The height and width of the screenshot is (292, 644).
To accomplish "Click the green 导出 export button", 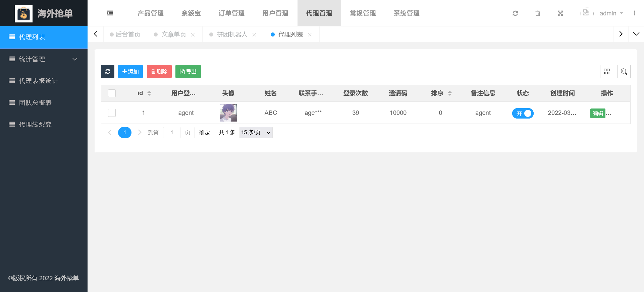I will 188,71.
